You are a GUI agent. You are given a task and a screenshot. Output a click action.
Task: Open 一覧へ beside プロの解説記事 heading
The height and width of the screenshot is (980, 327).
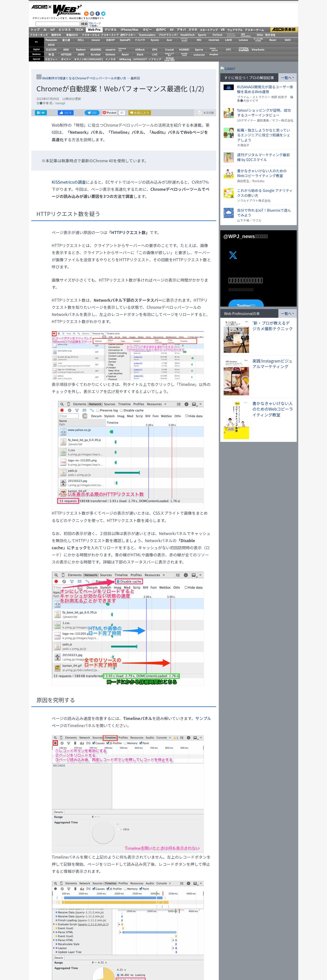(288, 78)
